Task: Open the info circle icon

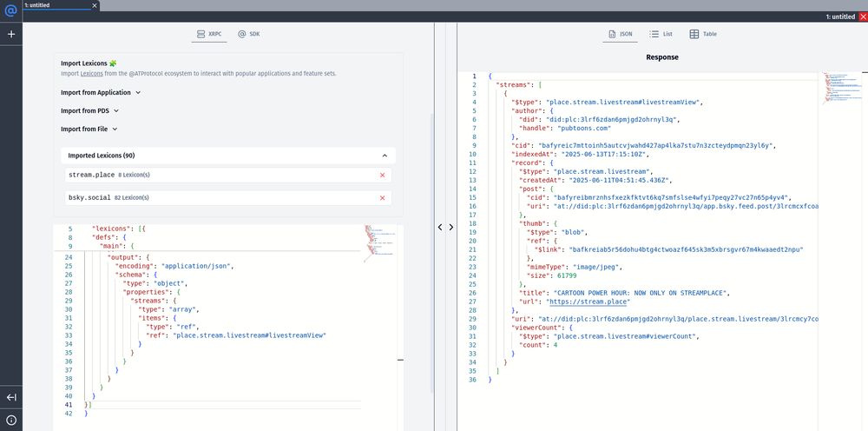Action: click(11, 420)
